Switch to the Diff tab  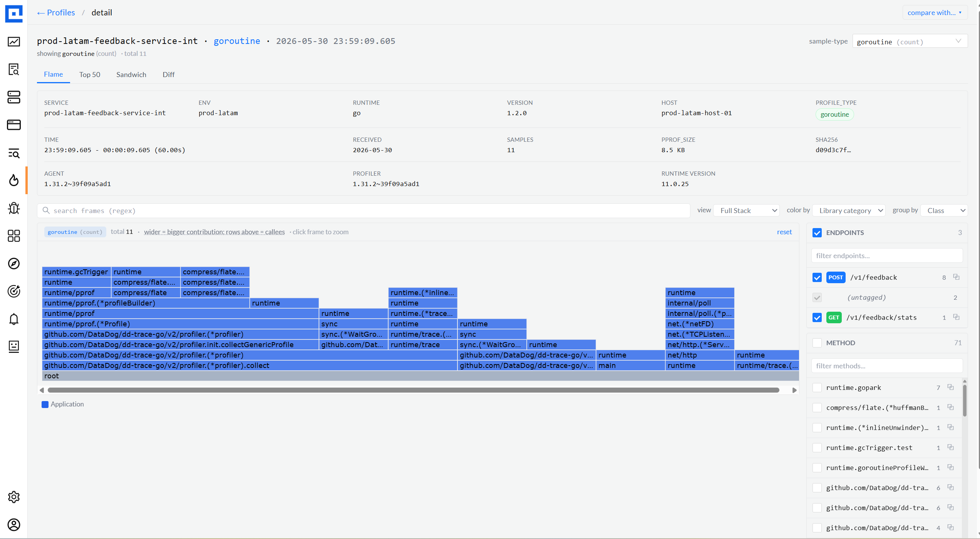(169, 74)
